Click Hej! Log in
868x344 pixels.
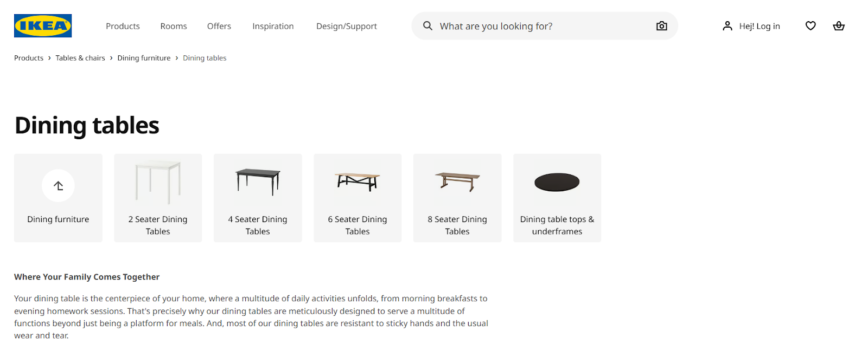[x=759, y=25]
